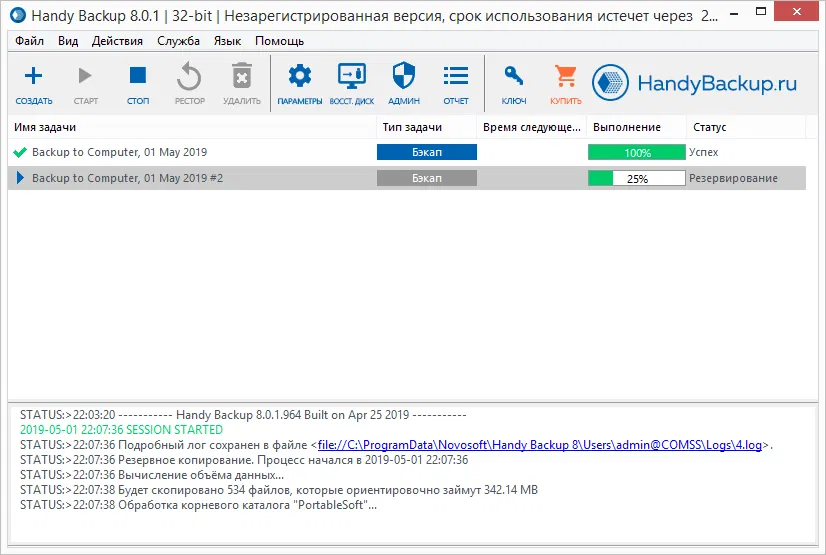This screenshot has height=555, width=826.
Task: Click the log line Handy Backup 8.0.1.964 Built
Action: click(243, 415)
